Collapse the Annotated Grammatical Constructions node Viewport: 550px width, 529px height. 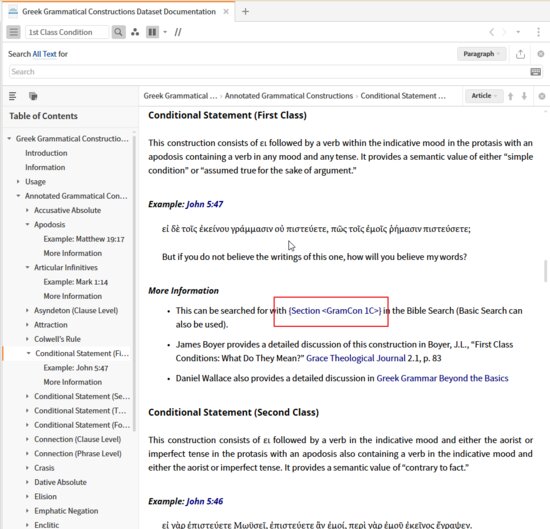[18, 196]
